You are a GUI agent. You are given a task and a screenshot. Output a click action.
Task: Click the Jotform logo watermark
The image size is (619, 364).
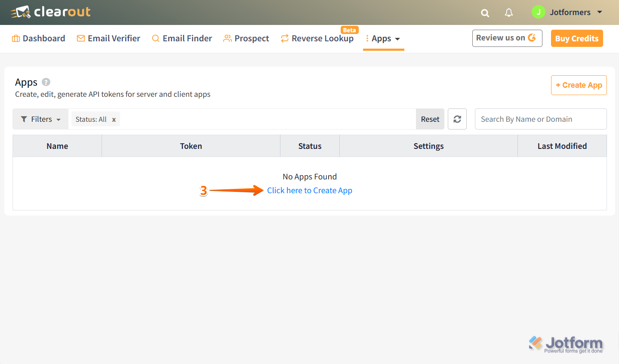(x=566, y=345)
